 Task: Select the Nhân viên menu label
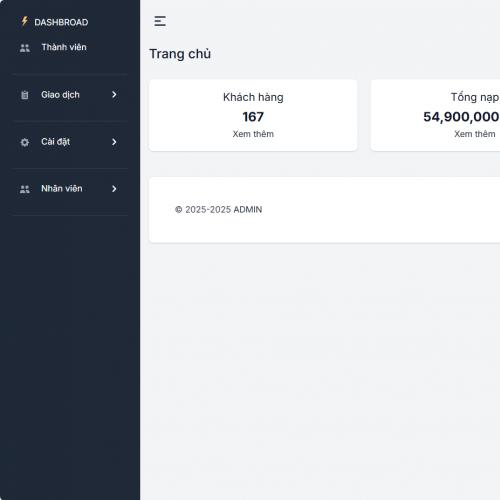[62, 189]
